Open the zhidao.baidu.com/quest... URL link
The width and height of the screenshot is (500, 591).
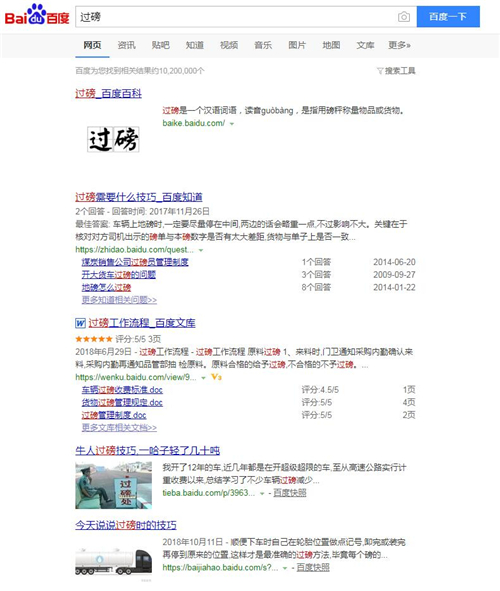coord(135,250)
